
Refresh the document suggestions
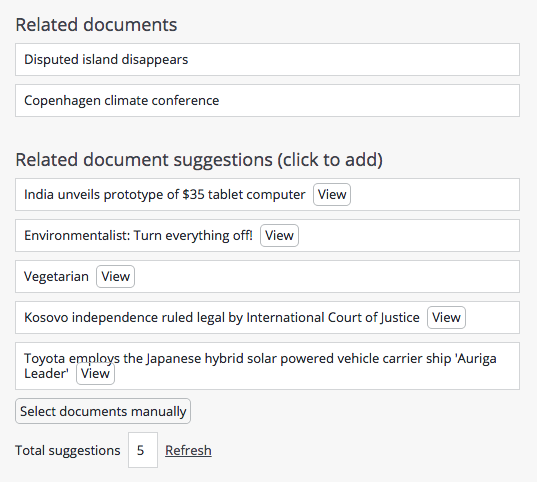point(188,450)
